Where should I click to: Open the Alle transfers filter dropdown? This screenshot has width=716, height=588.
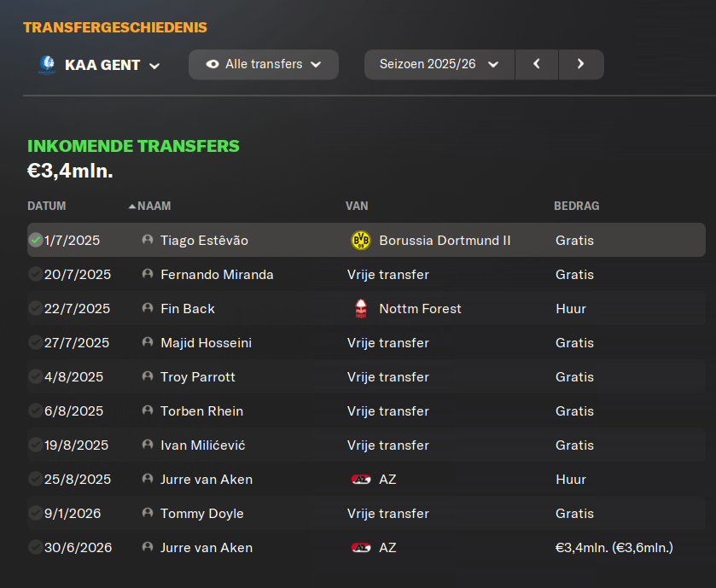coord(264,64)
